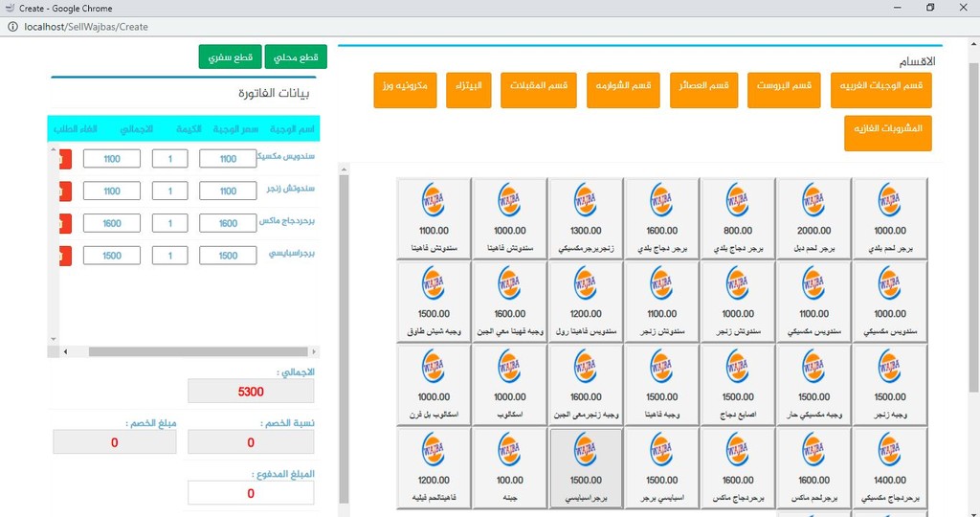
Task: Delete برجراسبايسي row from invoice
Action: point(65,255)
